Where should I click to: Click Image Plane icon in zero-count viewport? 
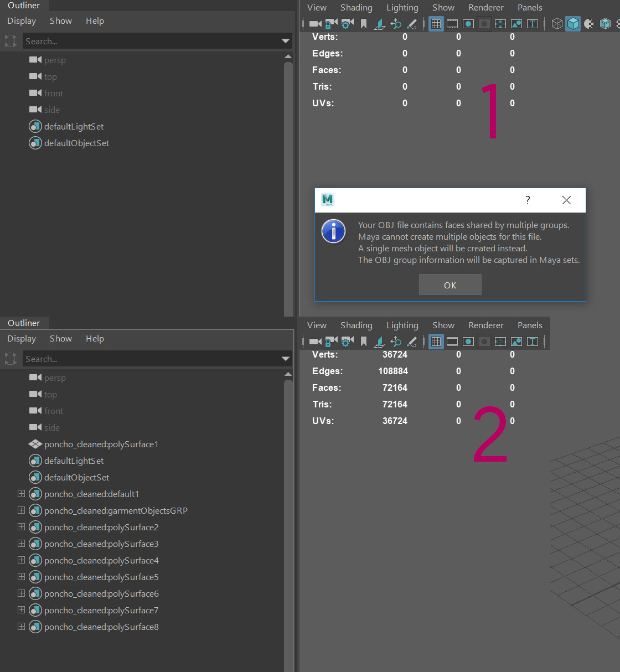click(380, 24)
